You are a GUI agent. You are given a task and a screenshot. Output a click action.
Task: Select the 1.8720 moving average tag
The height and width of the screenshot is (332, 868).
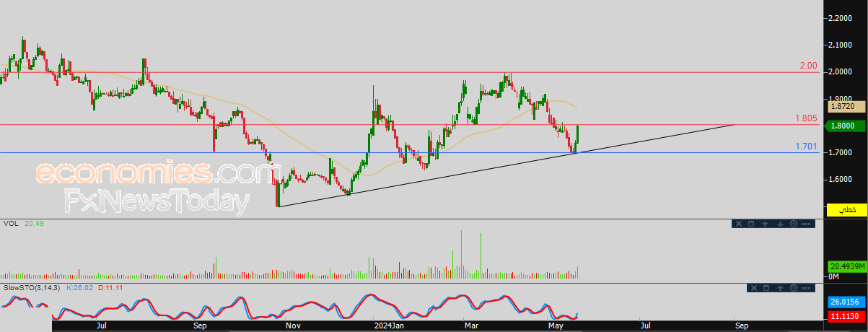[848, 106]
